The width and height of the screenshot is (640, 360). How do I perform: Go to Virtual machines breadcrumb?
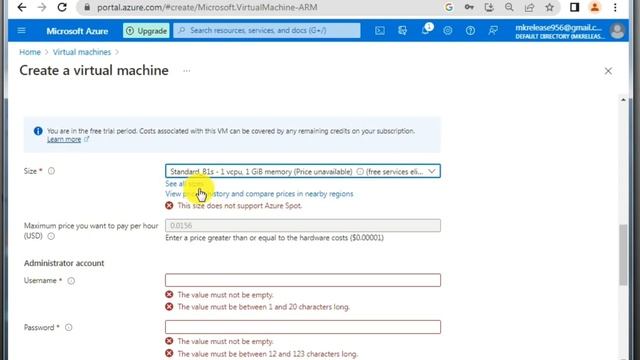click(x=82, y=52)
